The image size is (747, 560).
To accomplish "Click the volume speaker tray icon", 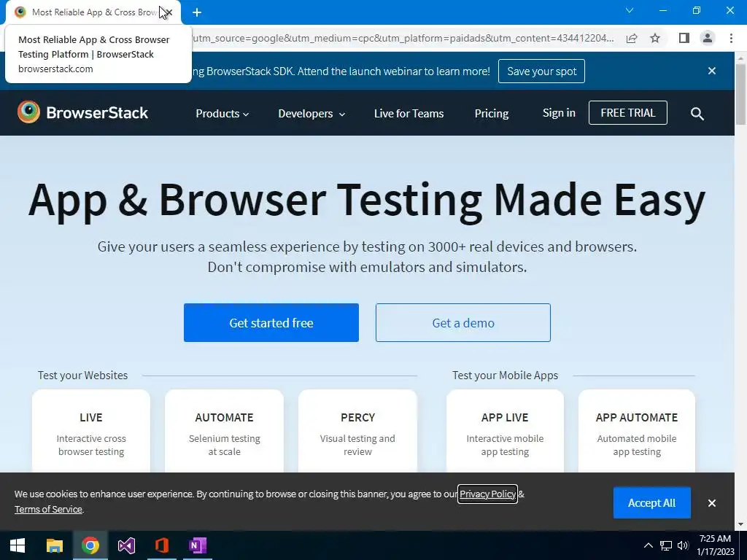I will tap(683, 545).
